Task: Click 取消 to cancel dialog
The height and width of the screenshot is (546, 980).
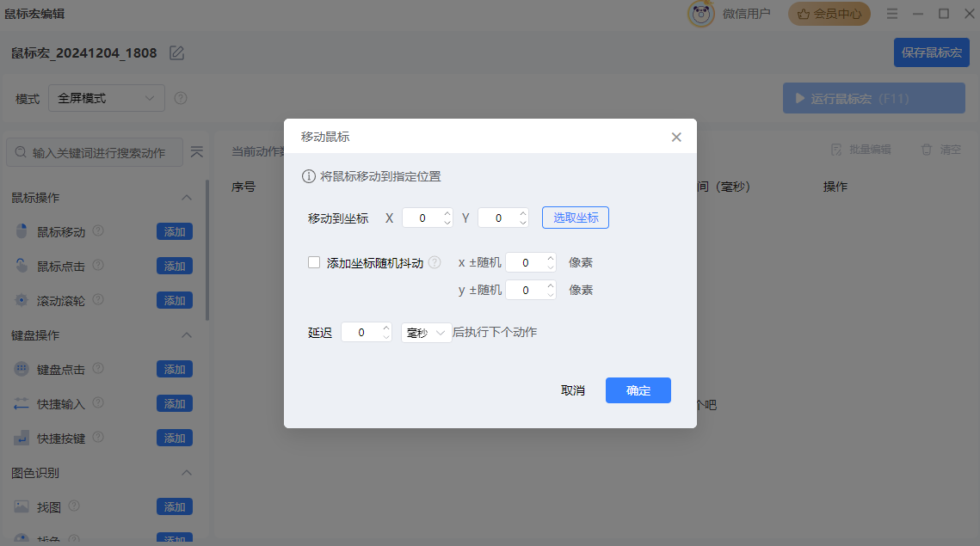Action: click(572, 390)
